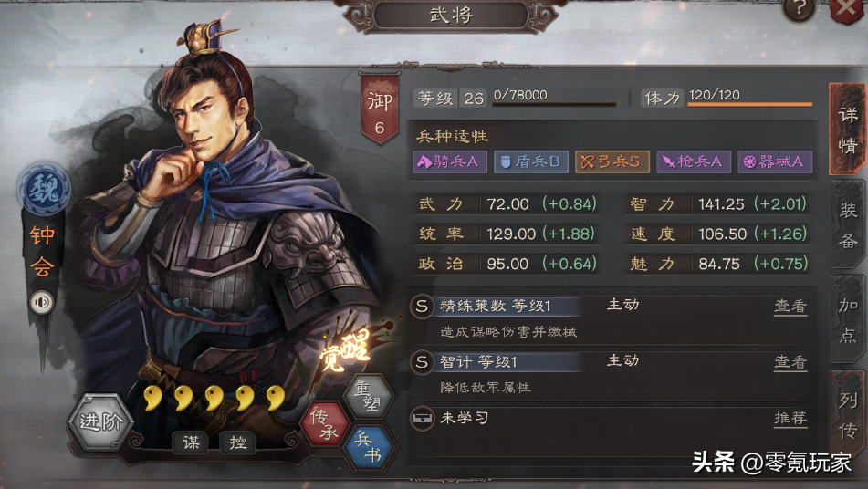Select the 重塑 hexagon icon

(x=368, y=396)
